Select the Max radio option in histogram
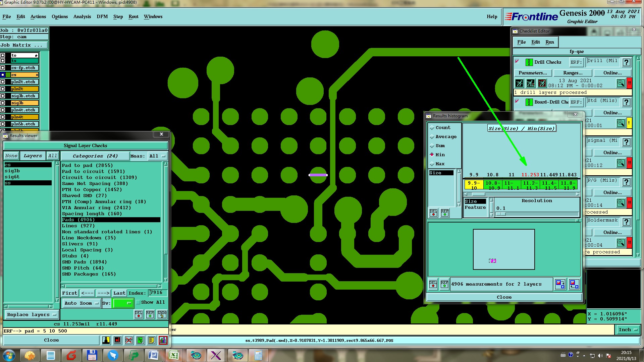644x362 pixels. pos(432,164)
